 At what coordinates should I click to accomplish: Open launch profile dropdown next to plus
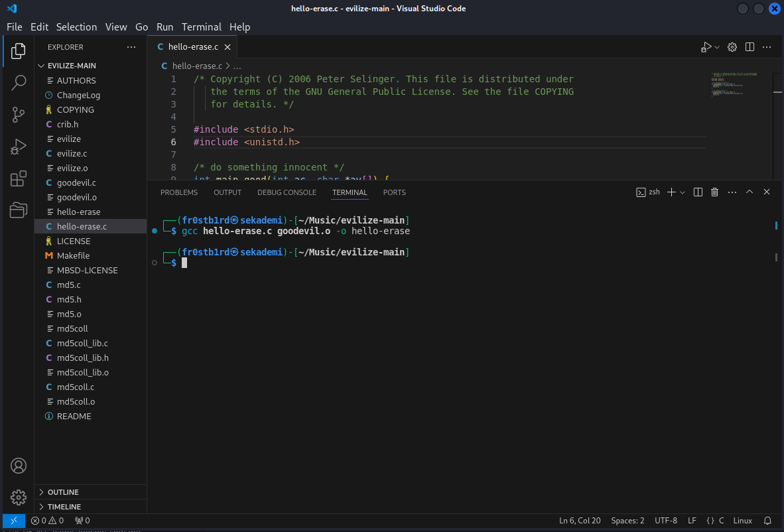(683, 192)
